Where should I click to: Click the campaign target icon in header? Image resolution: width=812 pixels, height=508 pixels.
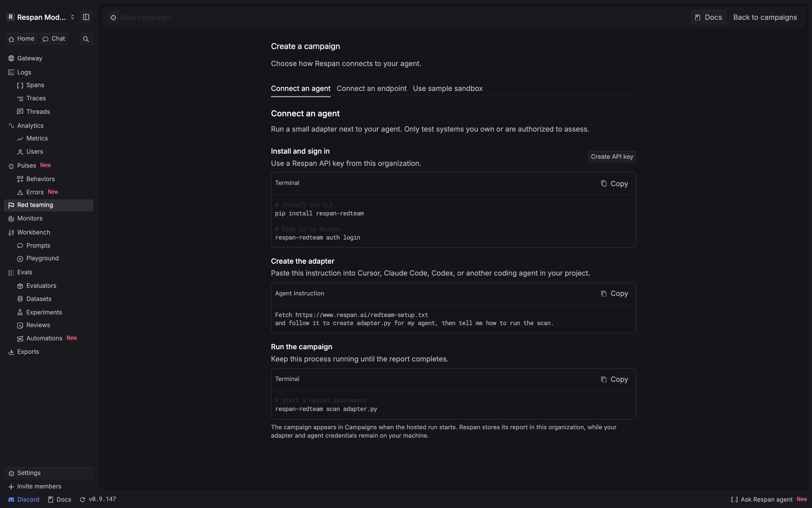point(113,17)
